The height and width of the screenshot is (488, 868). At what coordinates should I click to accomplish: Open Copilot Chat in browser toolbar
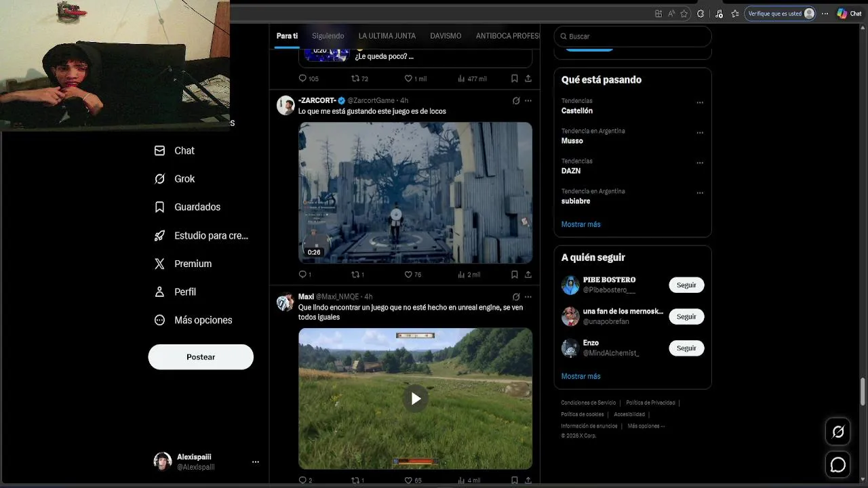coord(849,14)
